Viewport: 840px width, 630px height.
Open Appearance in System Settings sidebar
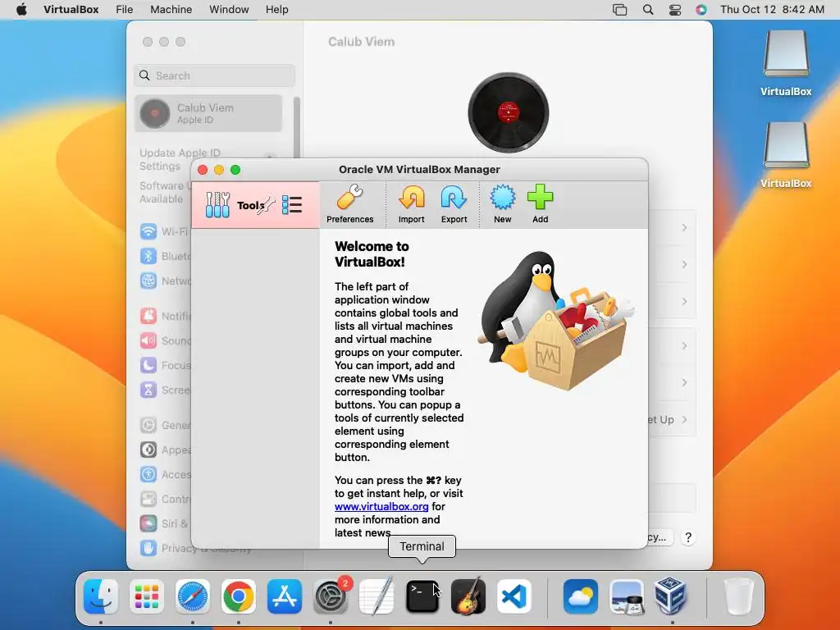164,450
